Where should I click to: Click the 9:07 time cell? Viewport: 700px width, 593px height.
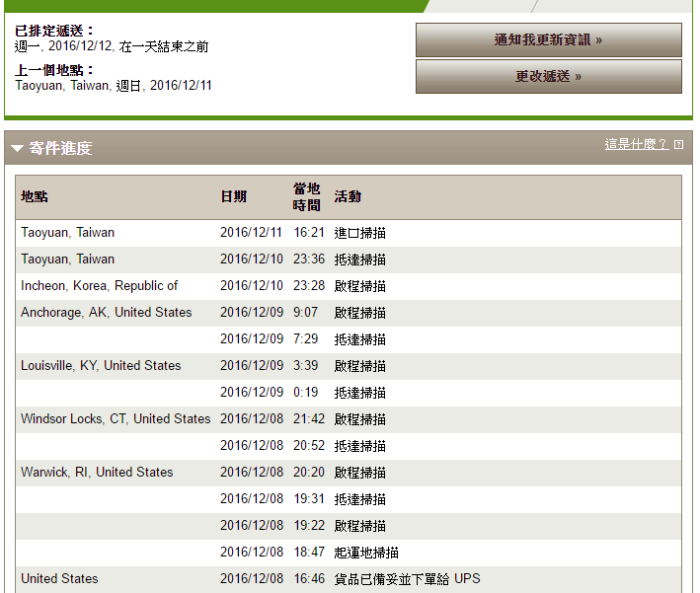(305, 313)
